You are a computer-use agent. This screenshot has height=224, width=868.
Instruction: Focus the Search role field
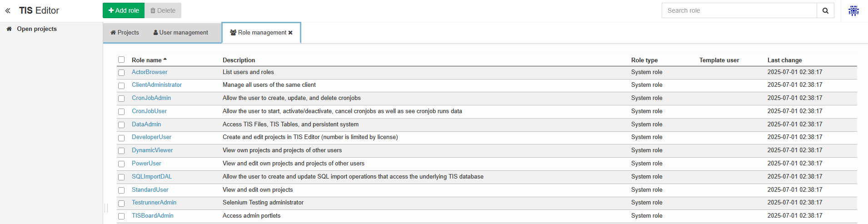click(739, 10)
